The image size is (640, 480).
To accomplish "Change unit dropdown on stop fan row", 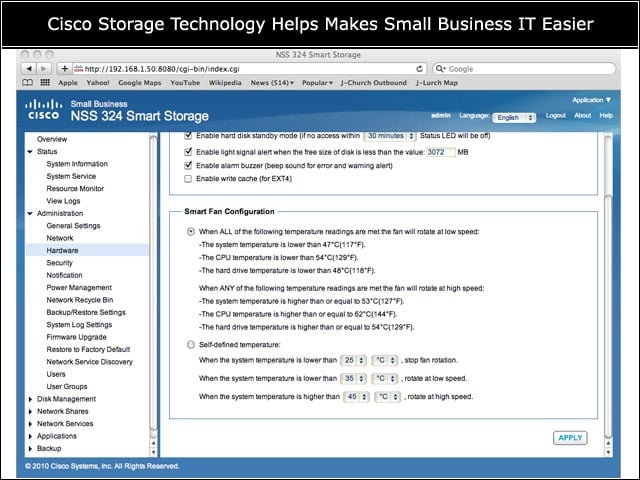I will click(385, 360).
